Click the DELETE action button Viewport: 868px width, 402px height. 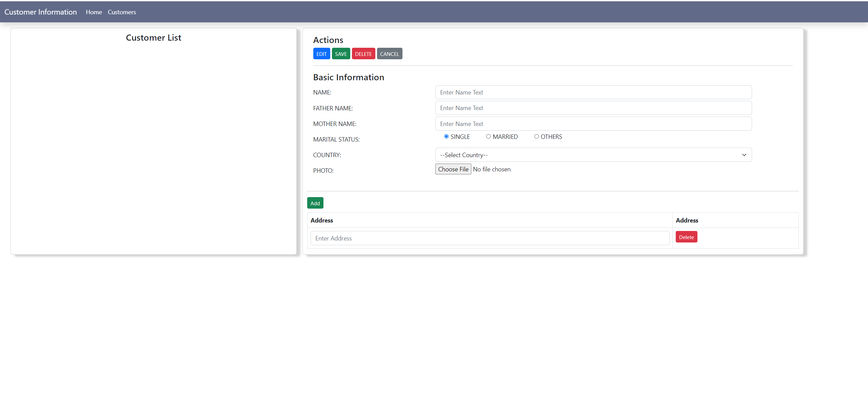click(363, 54)
